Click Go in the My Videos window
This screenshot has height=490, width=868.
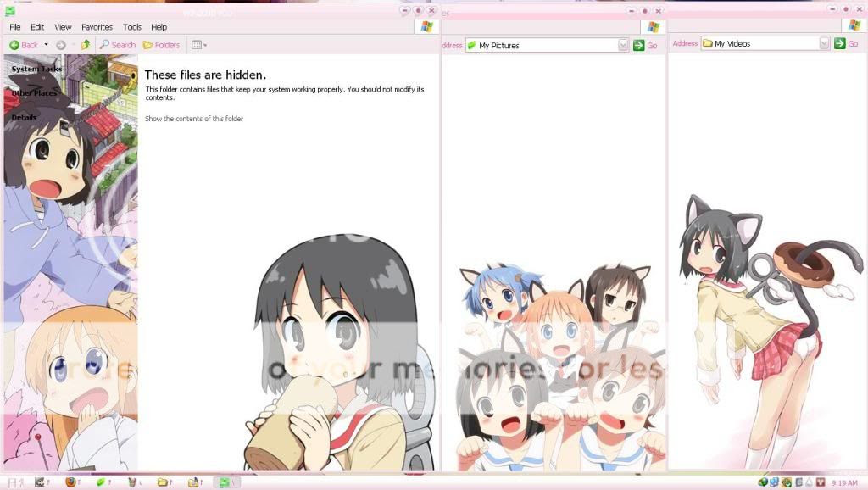(846, 43)
